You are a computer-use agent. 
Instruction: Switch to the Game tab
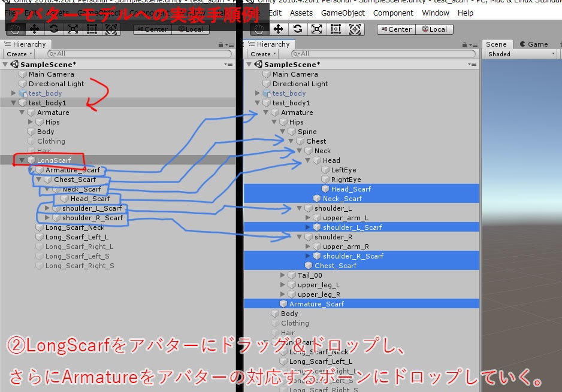pos(534,44)
